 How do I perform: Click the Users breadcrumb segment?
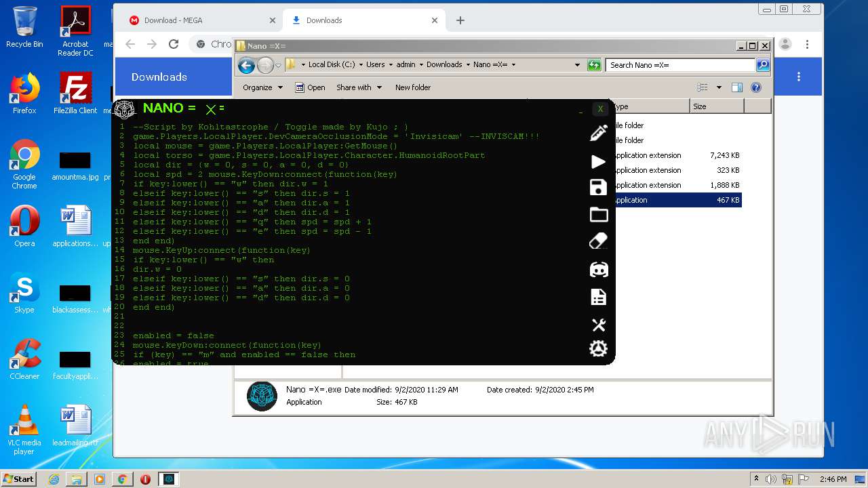point(375,65)
